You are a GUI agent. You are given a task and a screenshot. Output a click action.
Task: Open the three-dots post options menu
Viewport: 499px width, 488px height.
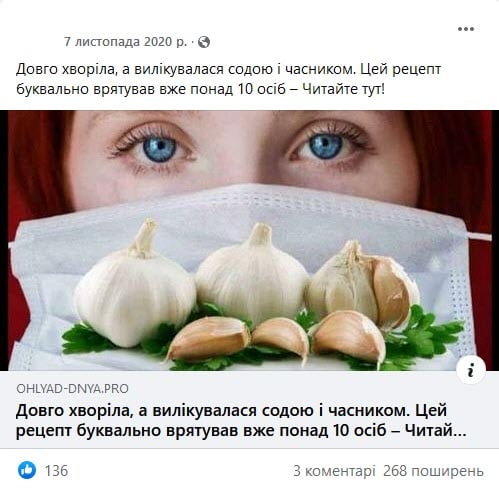click(466, 29)
